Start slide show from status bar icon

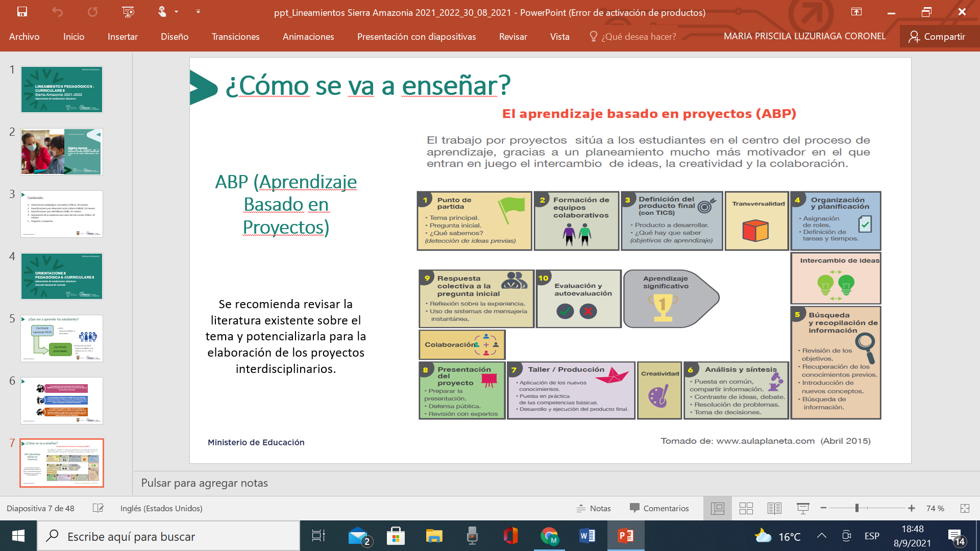(802, 508)
